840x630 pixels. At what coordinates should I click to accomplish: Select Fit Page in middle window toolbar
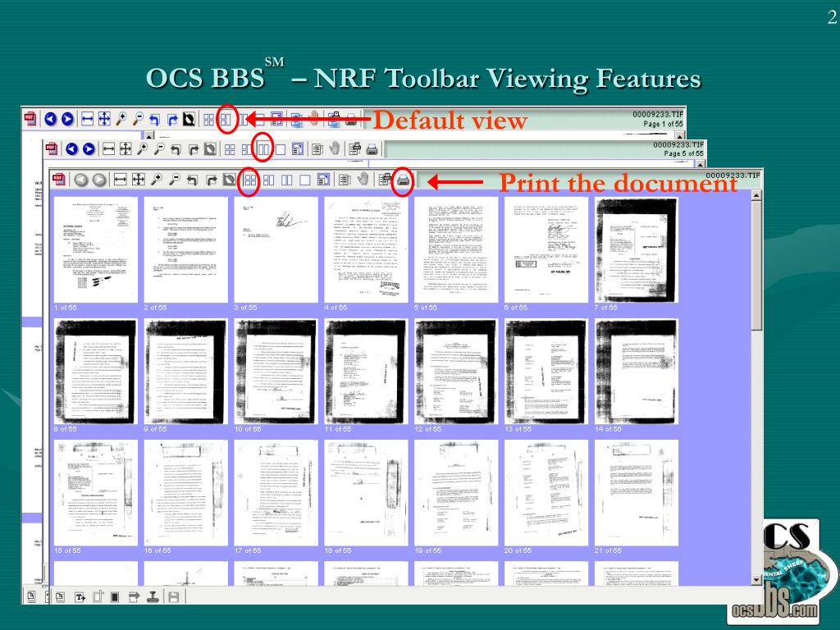[126, 149]
